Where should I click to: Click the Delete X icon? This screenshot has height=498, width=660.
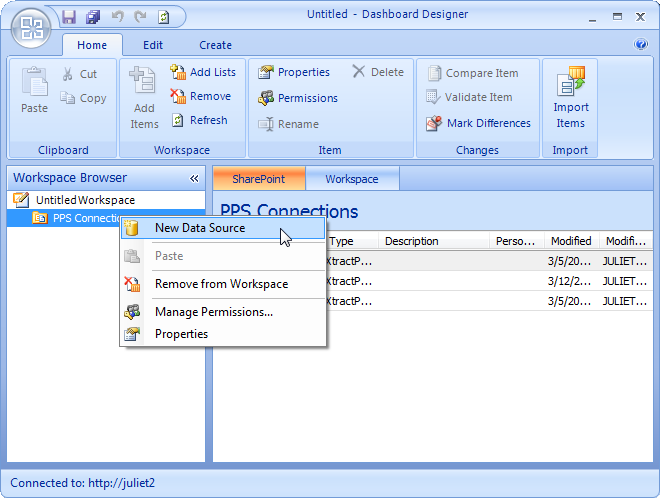[359, 71]
